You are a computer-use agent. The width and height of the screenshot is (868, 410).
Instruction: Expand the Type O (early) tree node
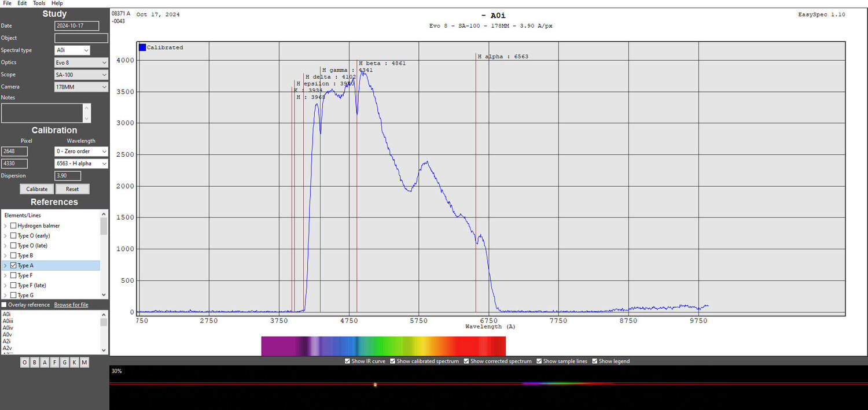tap(5, 235)
